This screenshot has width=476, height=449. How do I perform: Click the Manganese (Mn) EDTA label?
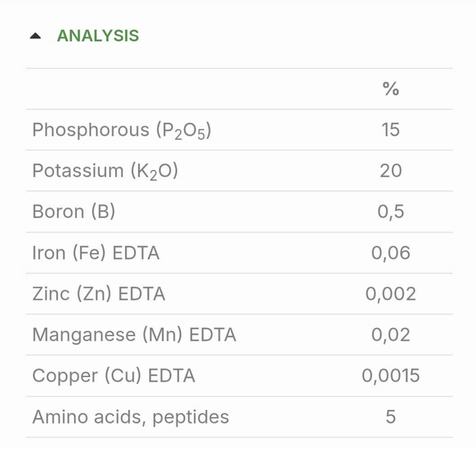click(134, 335)
